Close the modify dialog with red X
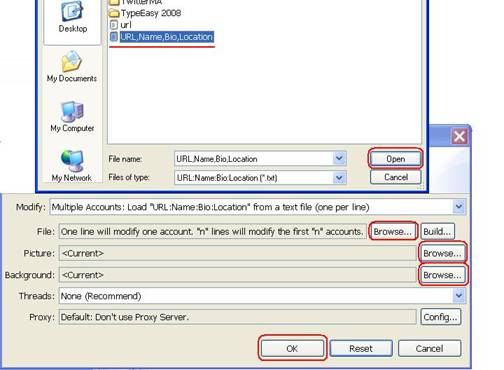The height and width of the screenshot is (370, 504). coord(459,136)
